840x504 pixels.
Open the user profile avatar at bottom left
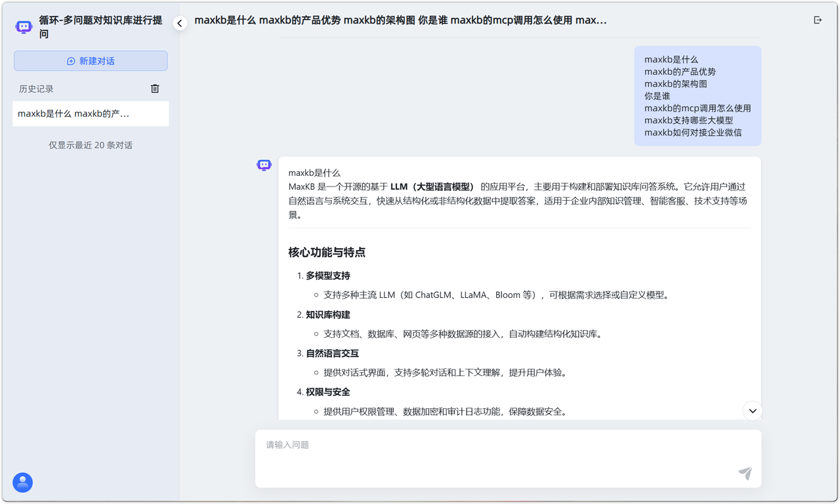click(23, 482)
